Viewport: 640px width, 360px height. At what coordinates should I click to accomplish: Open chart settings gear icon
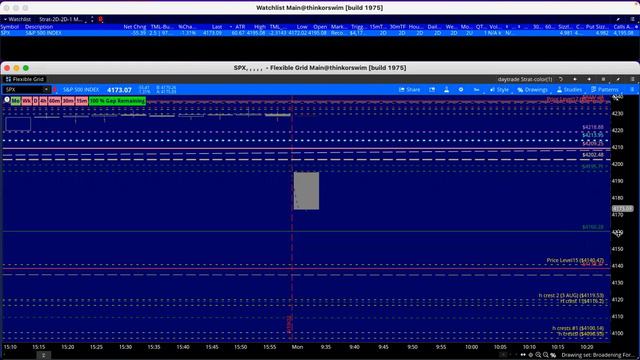pyautogui.click(x=461, y=90)
